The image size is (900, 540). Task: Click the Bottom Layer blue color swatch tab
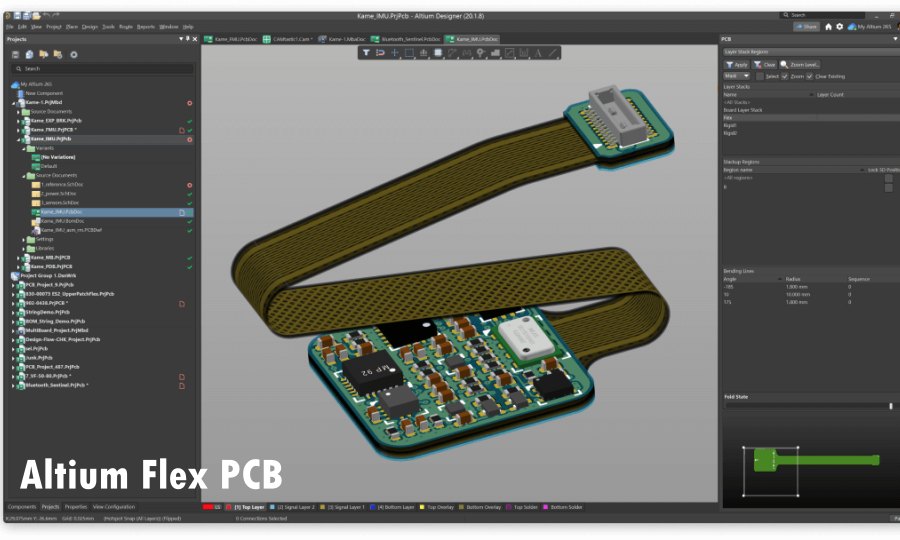point(373,507)
